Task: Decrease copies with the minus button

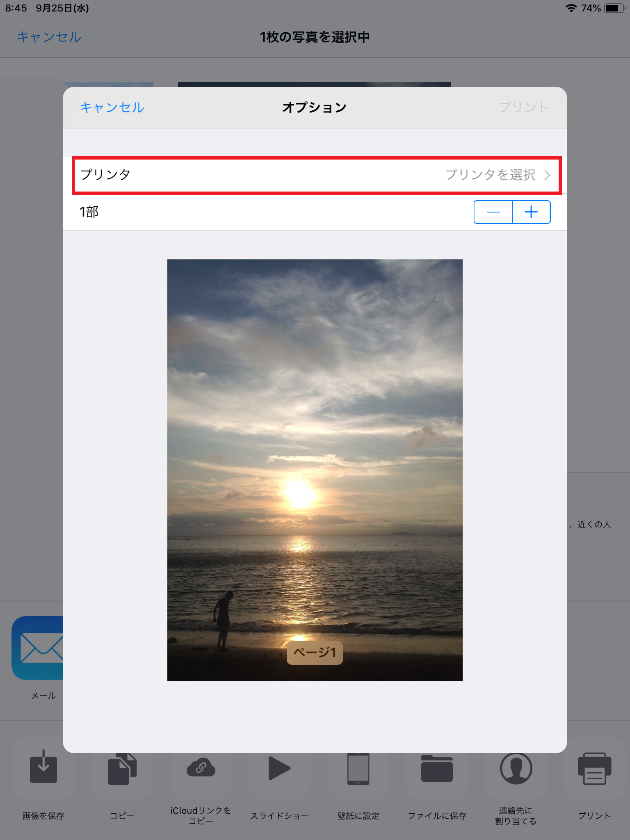Action: (x=493, y=212)
